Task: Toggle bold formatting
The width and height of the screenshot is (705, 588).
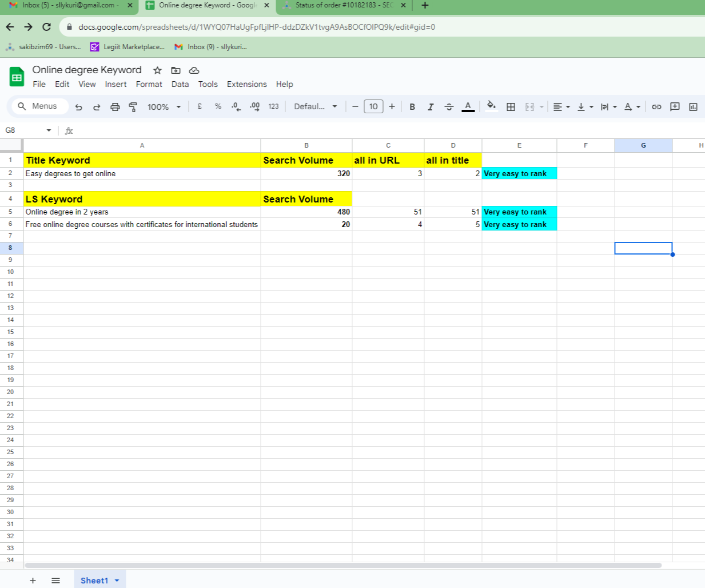Action: 412,107
